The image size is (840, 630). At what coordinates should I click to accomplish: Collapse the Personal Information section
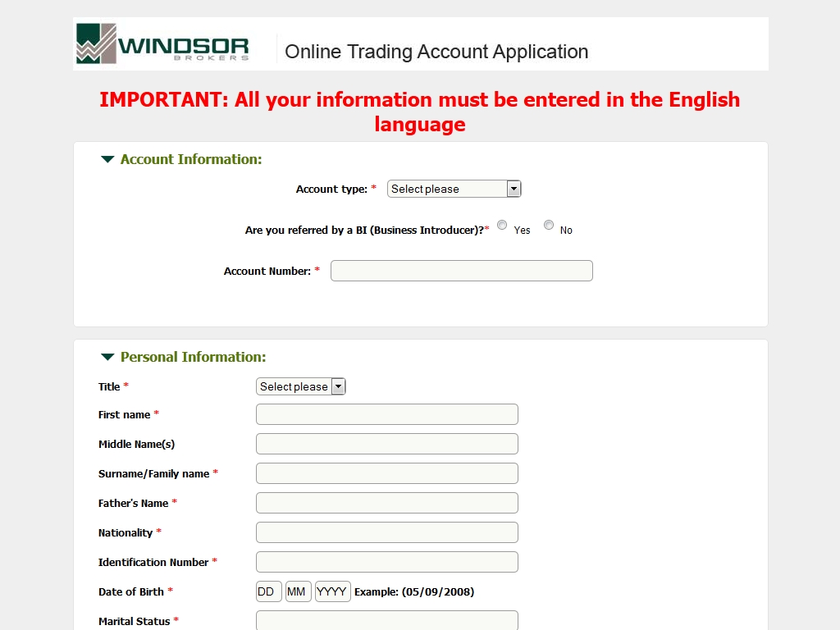coord(107,357)
